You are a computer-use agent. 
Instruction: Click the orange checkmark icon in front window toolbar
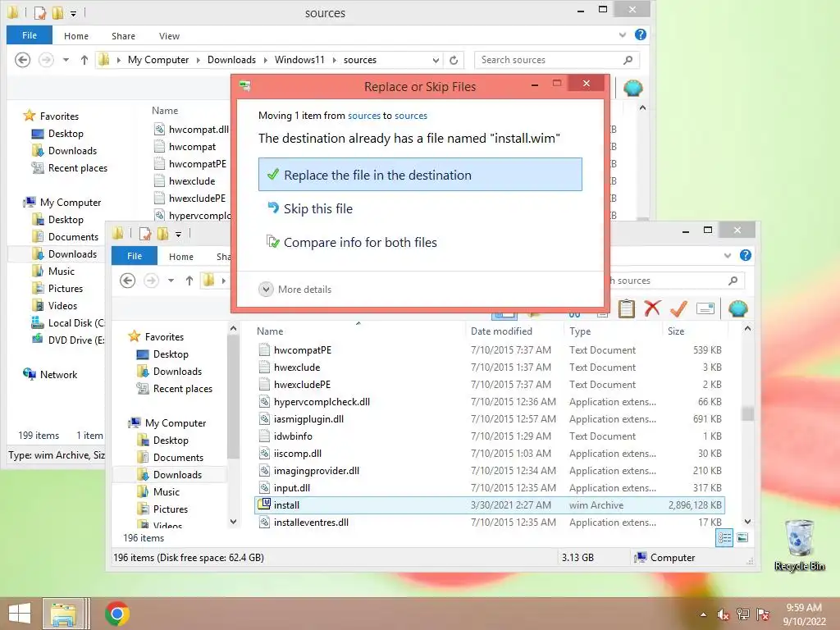(678, 308)
